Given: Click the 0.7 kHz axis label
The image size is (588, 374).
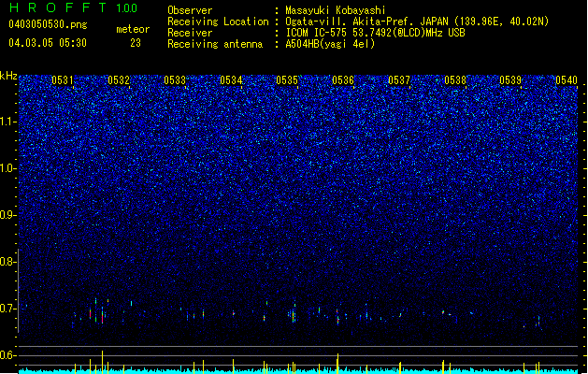Looking at the screenshot, I should (x=7, y=309).
